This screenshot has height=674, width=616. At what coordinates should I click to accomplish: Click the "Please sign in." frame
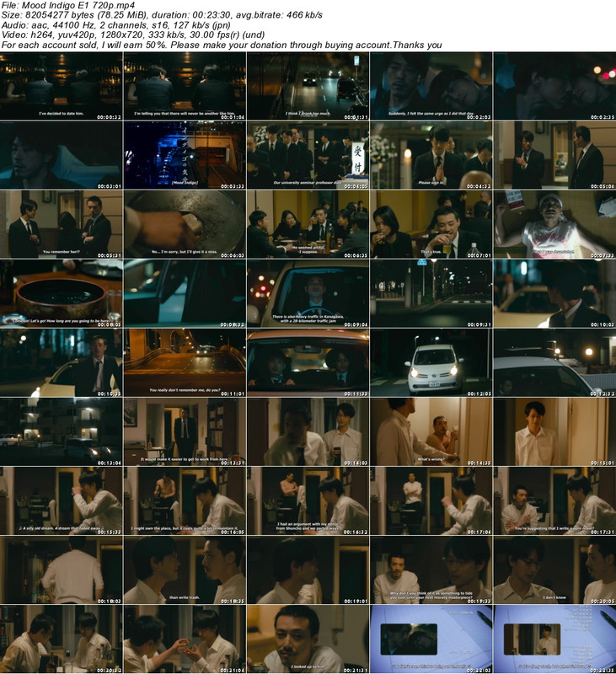[x=431, y=155]
